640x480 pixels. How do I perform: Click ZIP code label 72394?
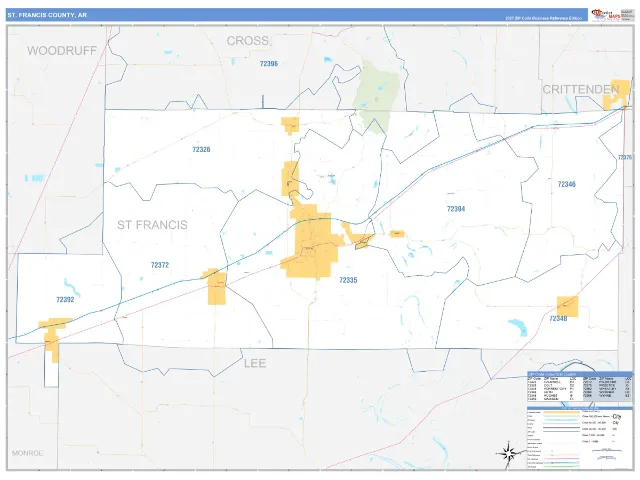click(456, 209)
